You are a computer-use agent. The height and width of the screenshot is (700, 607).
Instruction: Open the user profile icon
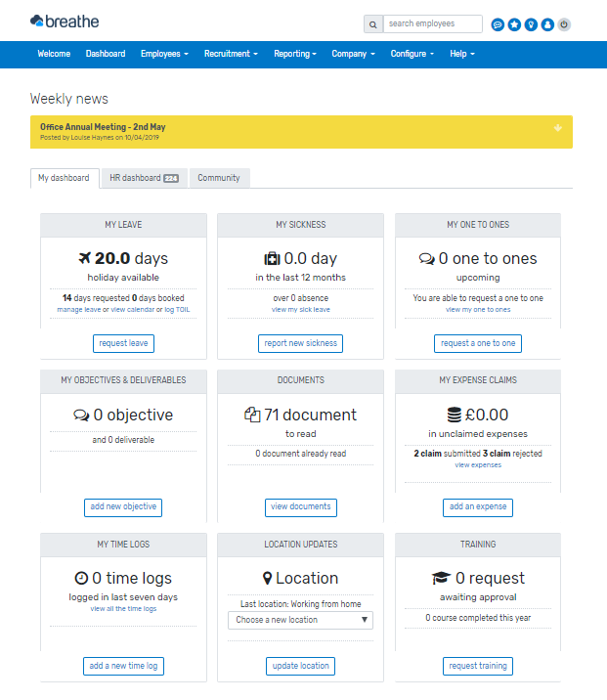(547, 24)
